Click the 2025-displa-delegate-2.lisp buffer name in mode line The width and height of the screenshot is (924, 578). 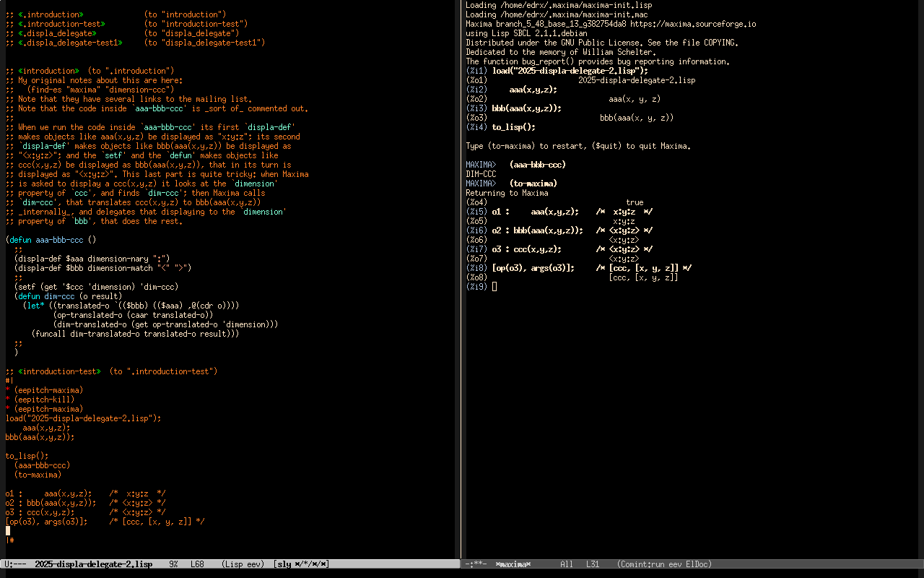(93, 564)
